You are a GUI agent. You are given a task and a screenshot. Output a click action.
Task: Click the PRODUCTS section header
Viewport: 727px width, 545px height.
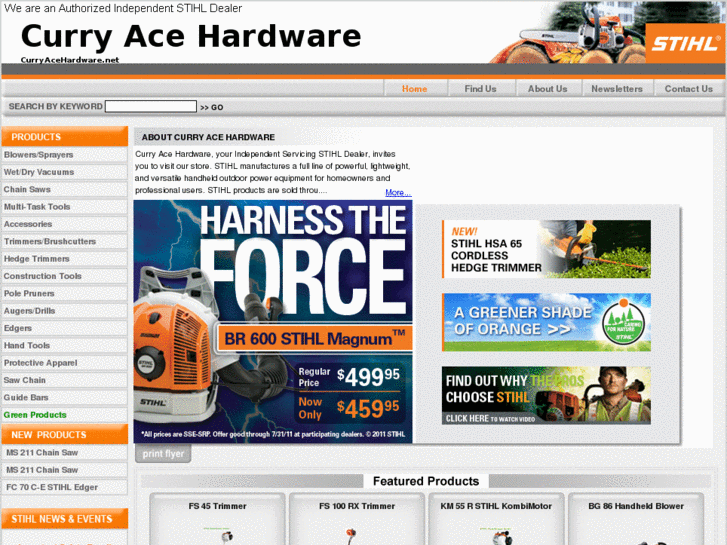pyautogui.click(x=64, y=137)
